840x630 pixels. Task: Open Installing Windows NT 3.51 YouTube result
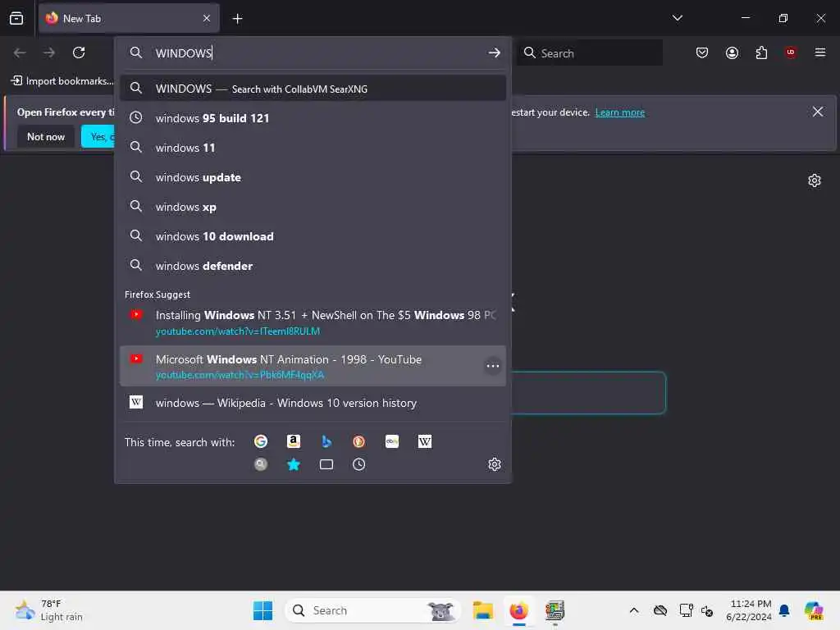click(x=313, y=322)
